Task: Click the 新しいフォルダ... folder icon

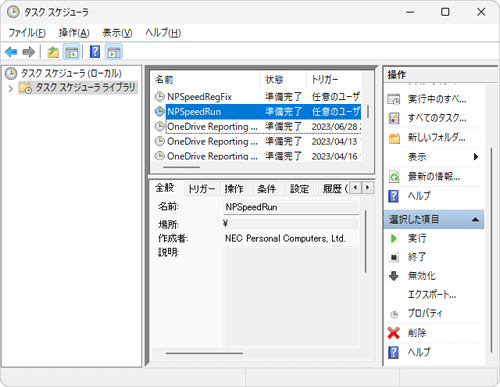Action: click(x=394, y=138)
